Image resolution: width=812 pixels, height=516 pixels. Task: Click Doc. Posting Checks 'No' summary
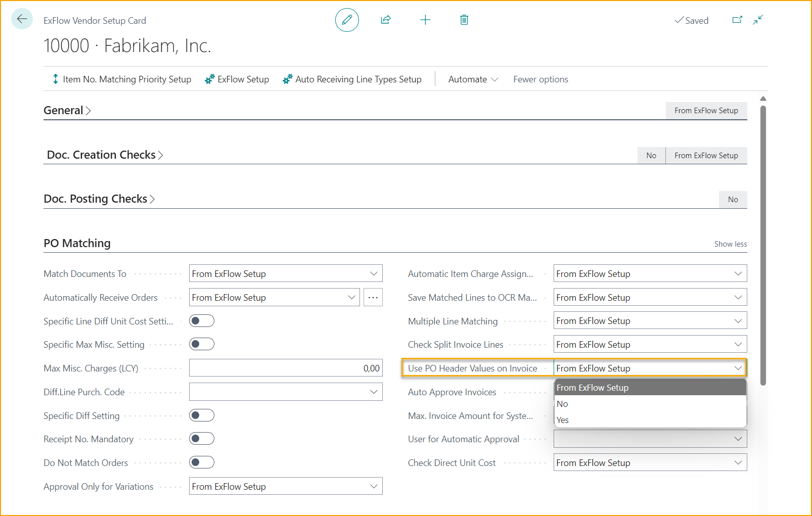[x=733, y=199]
